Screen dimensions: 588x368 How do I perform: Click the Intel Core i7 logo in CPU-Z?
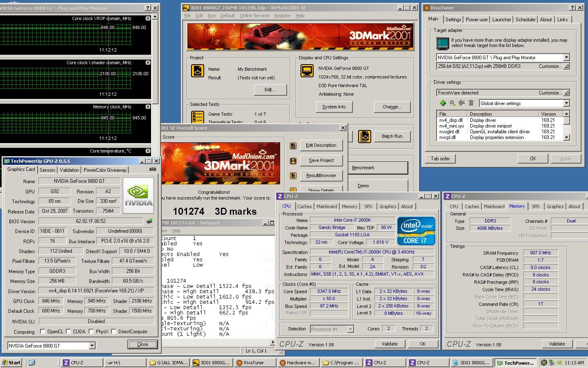(x=416, y=231)
